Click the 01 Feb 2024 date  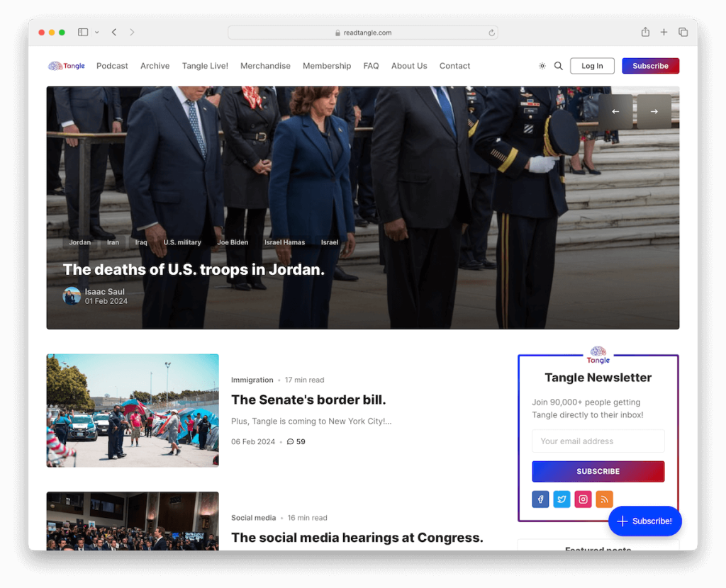click(106, 301)
